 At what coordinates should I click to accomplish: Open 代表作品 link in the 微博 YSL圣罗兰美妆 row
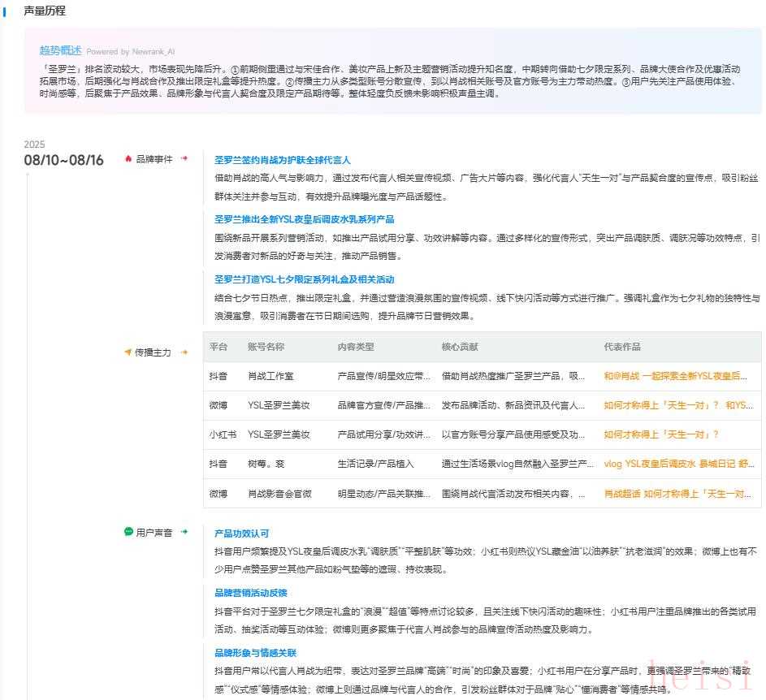678,405
